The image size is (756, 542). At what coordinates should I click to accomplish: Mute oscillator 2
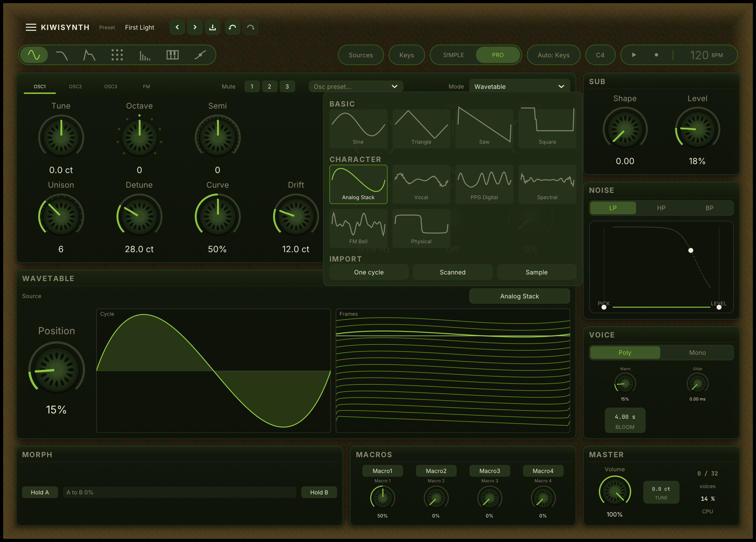point(269,86)
